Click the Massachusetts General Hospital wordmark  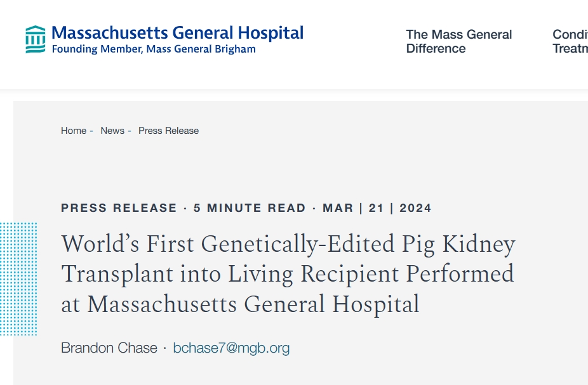pyautogui.click(x=177, y=33)
